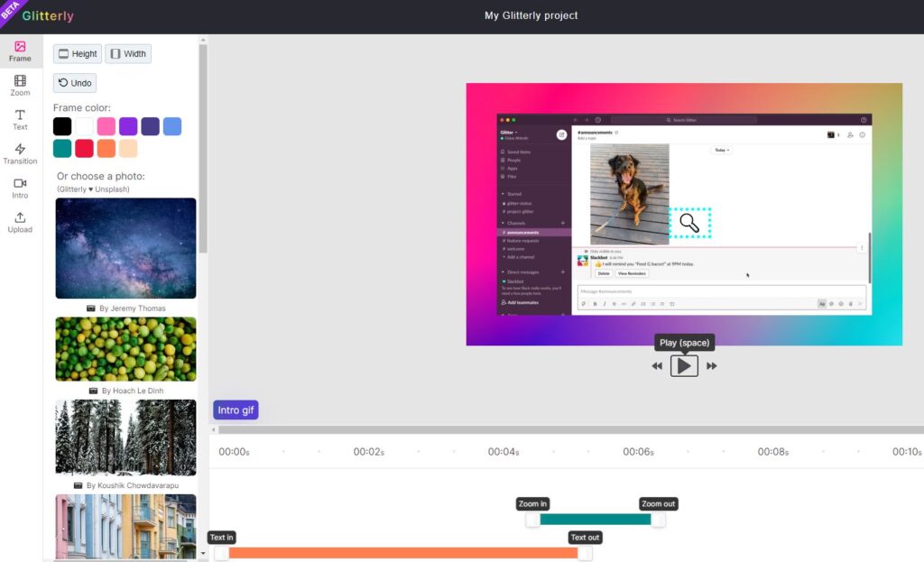The height and width of the screenshot is (562, 924).
Task: Select the Intro camera tool
Action: coord(20,189)
